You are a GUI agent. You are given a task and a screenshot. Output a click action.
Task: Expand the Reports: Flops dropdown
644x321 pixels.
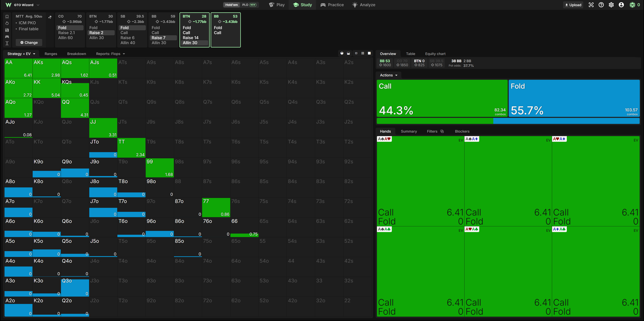pyautogui.click(x=111, y=54)
